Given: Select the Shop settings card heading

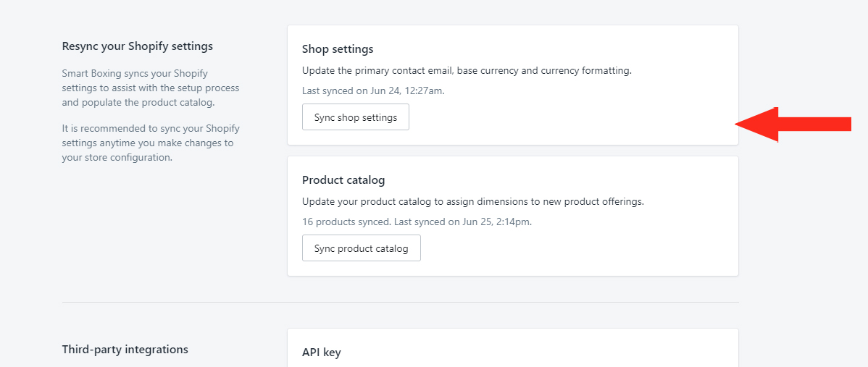Looking at the screenshot, I should (338, 49).
